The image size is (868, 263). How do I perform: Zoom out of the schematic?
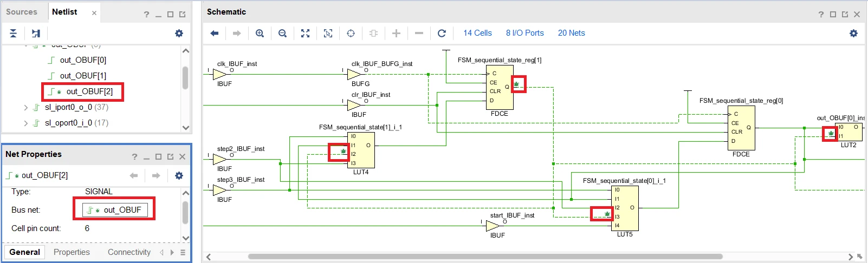coord(282,34)
